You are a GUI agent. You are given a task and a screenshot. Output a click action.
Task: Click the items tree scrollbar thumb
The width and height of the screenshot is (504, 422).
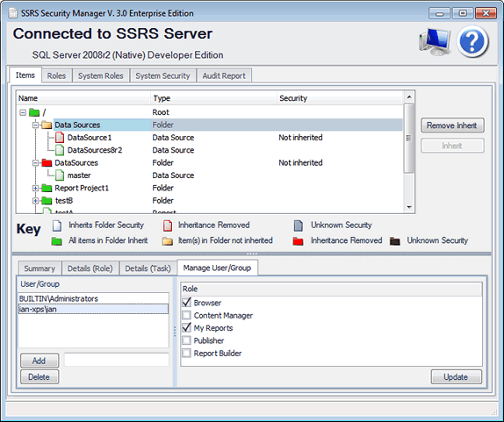click(x=409, y=138)
